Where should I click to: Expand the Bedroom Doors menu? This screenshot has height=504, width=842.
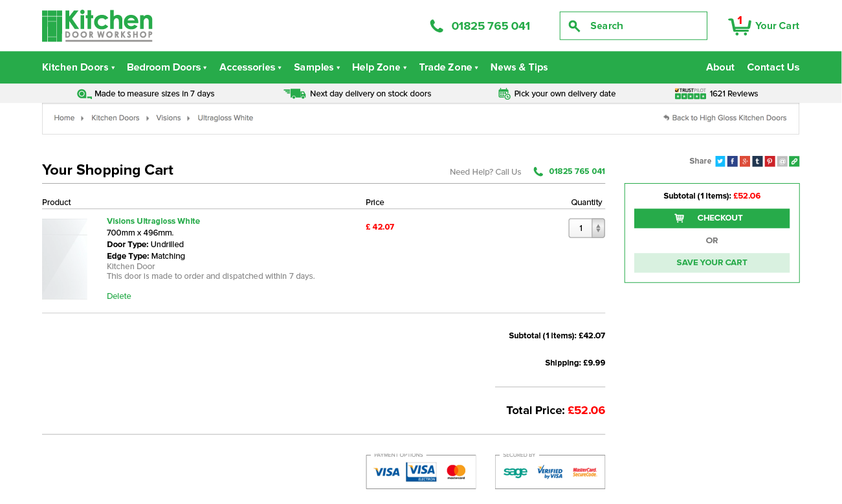(x=167, y=67)
